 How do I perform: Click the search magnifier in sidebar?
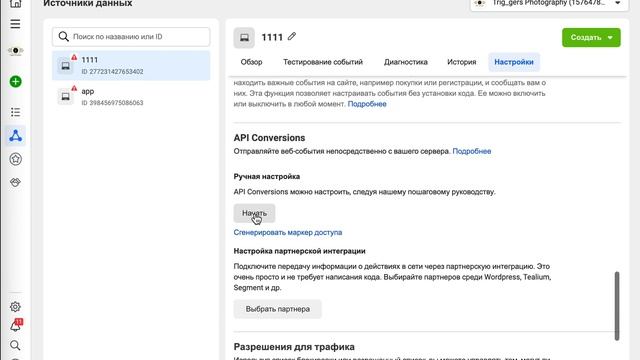pyautogui.click(x=15, y=345)
